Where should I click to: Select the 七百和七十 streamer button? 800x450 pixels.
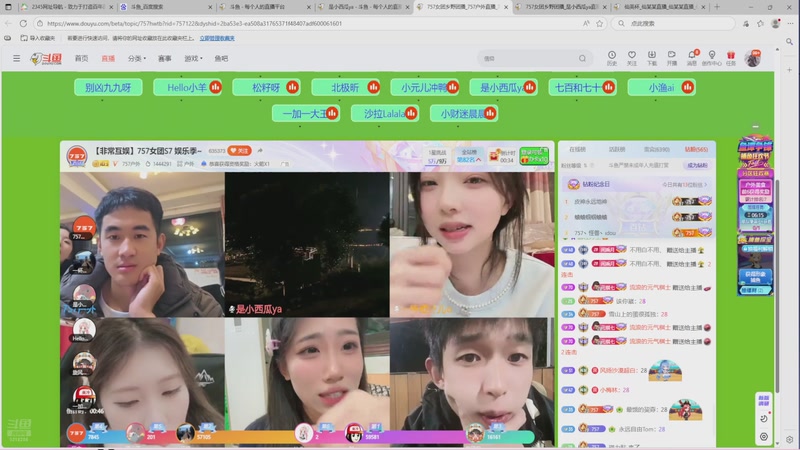(582, 87)
